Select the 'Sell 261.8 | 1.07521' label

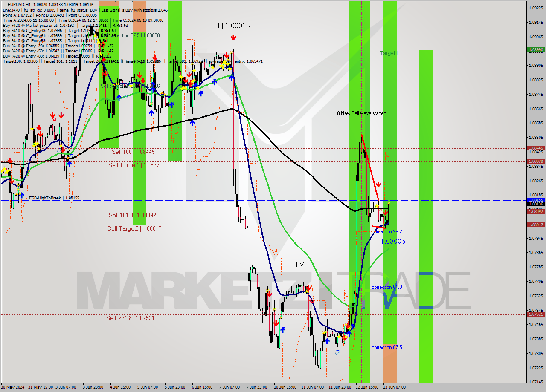130,318
